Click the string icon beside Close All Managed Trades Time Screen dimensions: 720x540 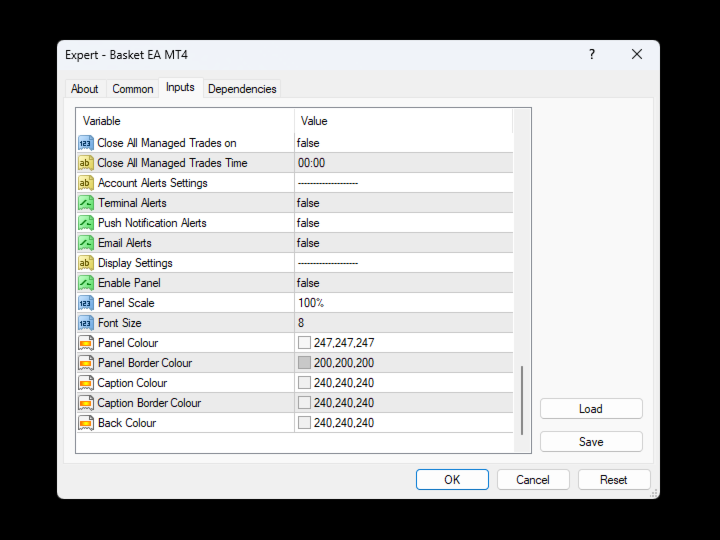(86, 163)
